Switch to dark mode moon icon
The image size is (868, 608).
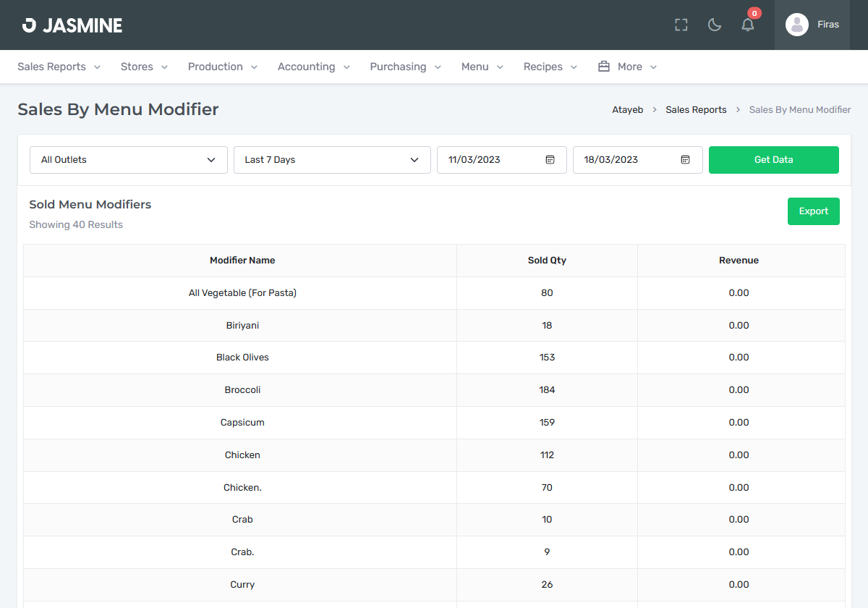[x=715, y=25]
